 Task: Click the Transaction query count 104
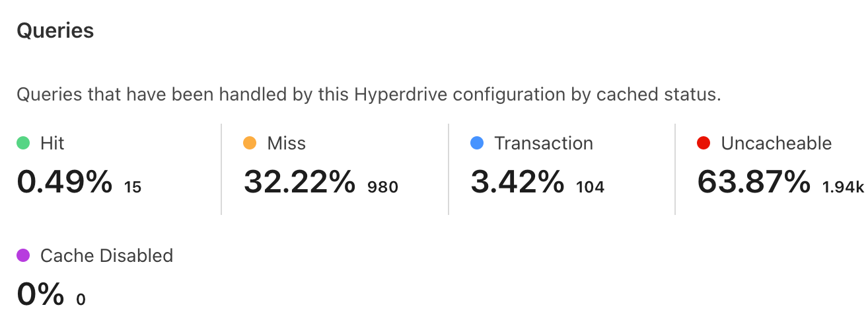tap(590, 187)
